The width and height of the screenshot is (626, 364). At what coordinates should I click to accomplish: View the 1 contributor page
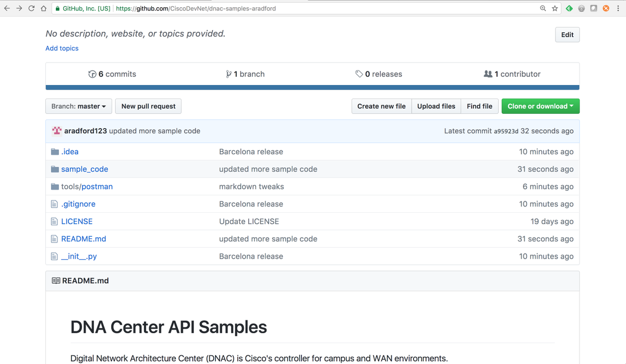pos(512,74)
